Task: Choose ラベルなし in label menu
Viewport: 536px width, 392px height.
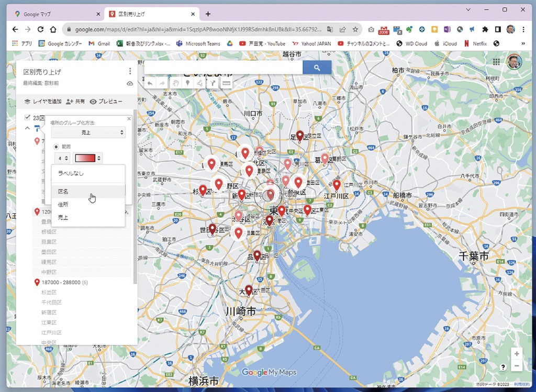Action: click(x=88, y=173)
